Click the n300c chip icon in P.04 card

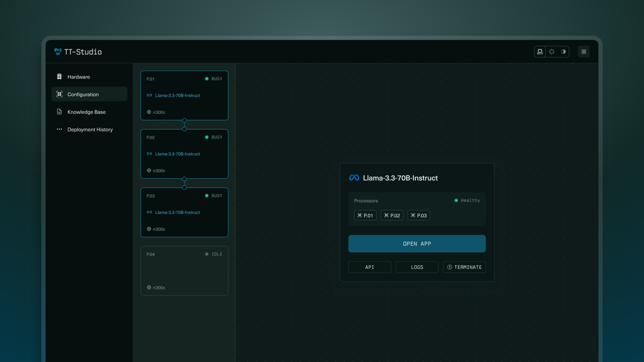point(149,287)
